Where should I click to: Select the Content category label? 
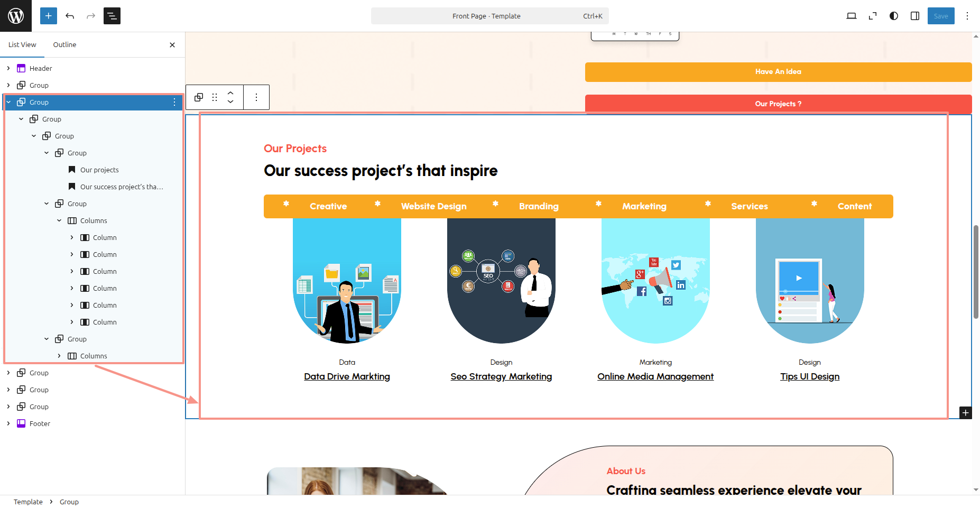pyautogui.click(x=855, y=206)
